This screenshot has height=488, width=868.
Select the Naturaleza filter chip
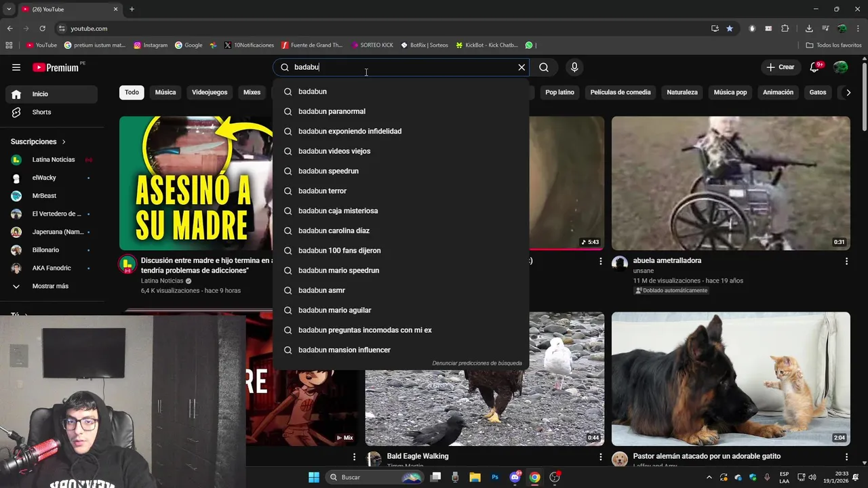pos(682,92)
